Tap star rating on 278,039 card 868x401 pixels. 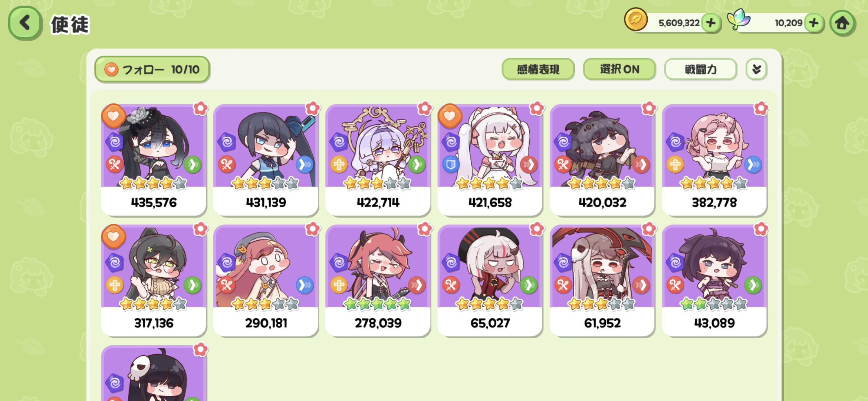(378, 304)
